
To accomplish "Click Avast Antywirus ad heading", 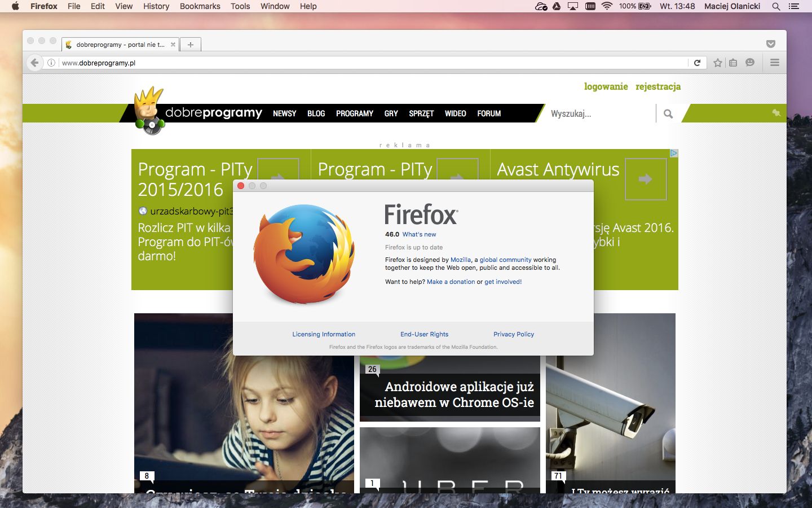I will pos(558,169).
